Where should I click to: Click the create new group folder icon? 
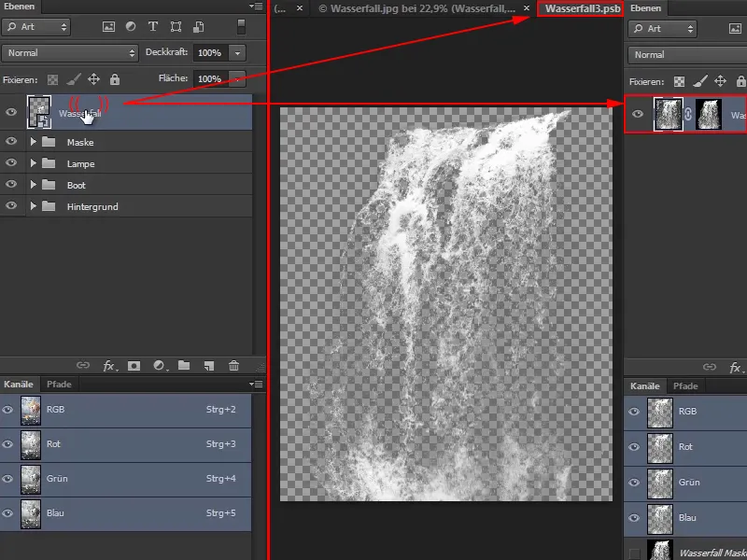pos(184,366)
